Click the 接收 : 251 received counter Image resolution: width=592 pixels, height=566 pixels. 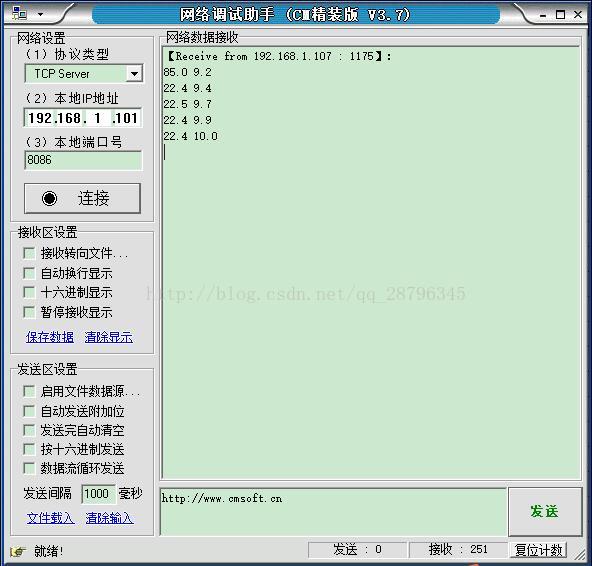tap(458, 550)
